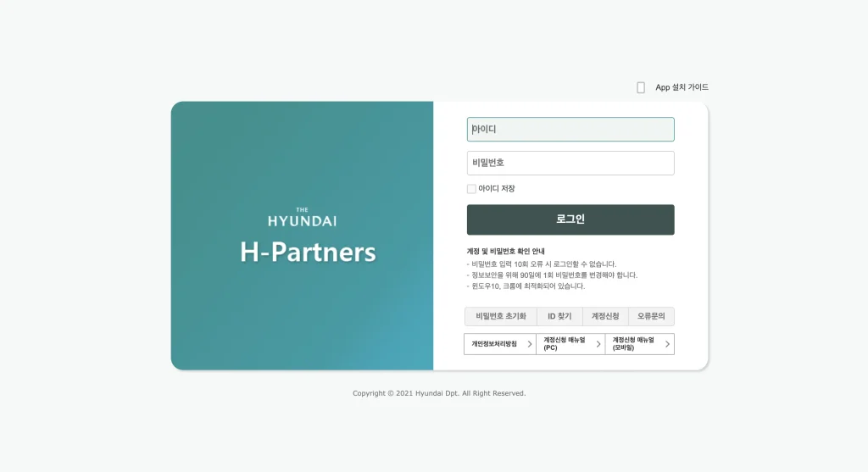This screenshot has width=868, height=472.
Task: Click the chevron beside 계정신청 매뉴얼 (모바일)
Action: pyautogui.click(x=667, y=344)
